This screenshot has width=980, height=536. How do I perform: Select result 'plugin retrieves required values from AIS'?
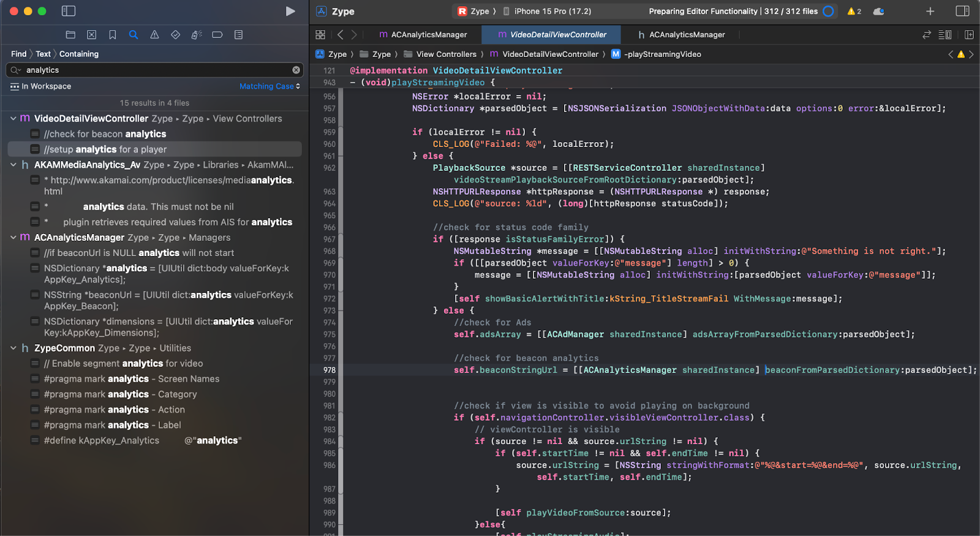point(154,222)
